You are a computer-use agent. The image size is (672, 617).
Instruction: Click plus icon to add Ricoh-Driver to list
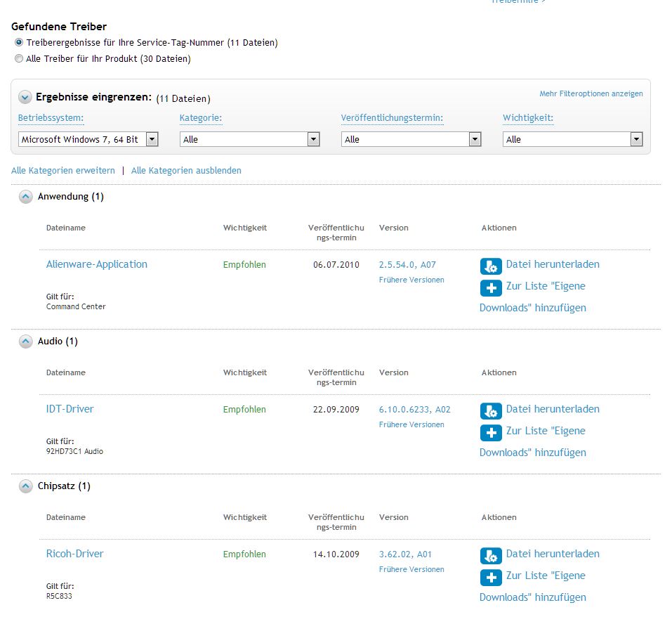click(x=491, y=577)
